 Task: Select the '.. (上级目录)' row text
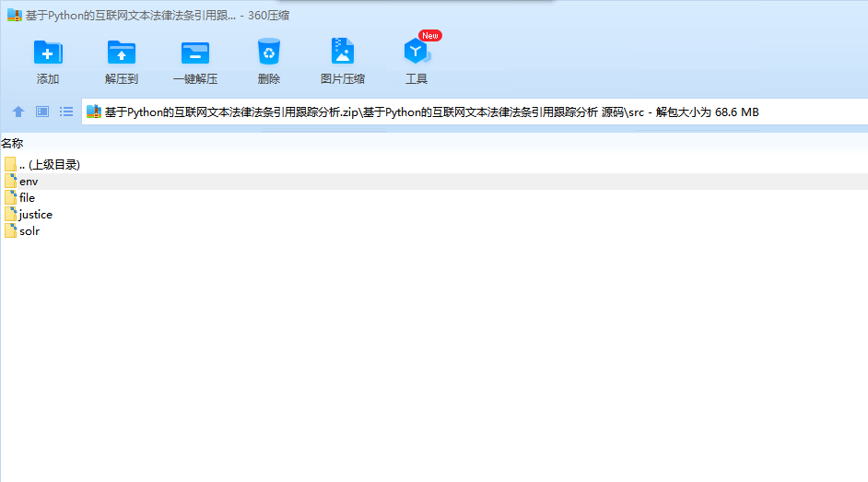(50, 165)
